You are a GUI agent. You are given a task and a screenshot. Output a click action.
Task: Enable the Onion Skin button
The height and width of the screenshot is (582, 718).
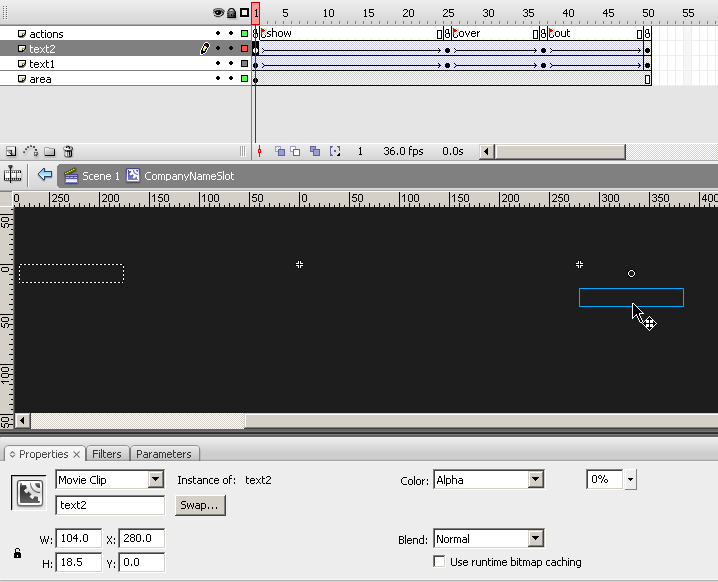[x=280, y=151]
